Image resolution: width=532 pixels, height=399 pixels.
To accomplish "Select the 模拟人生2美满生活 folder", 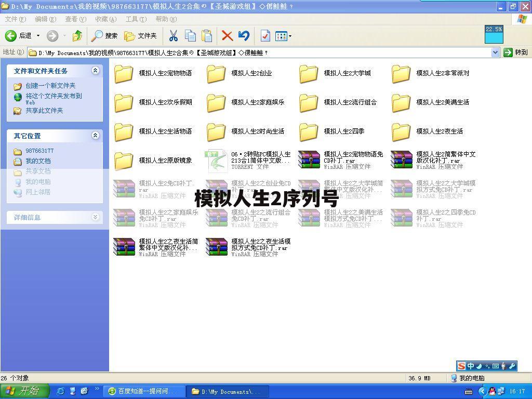I will 431,102.
